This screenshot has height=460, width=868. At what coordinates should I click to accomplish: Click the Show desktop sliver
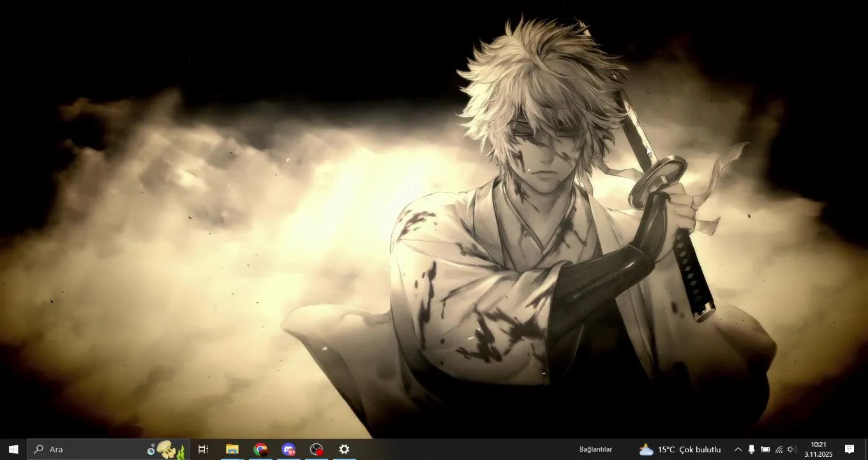click(x=866, y=449)
